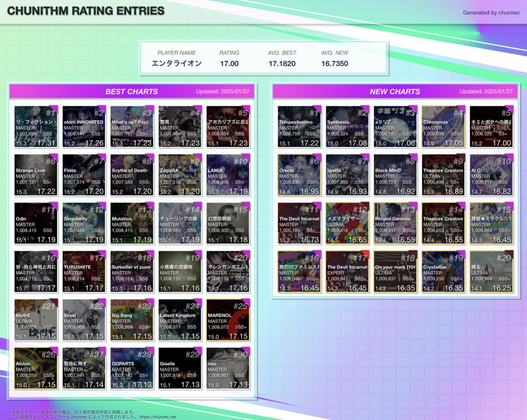This screenshot has height=420, width=527.
Task: Open the Surveiller et punir chart card
Action: pyautogui.click(x=132, y=272)
